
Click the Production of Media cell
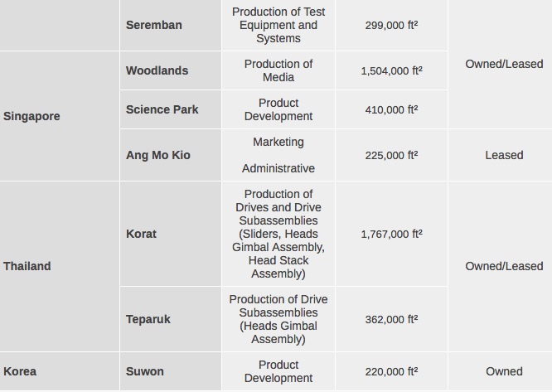coord(278,70)
